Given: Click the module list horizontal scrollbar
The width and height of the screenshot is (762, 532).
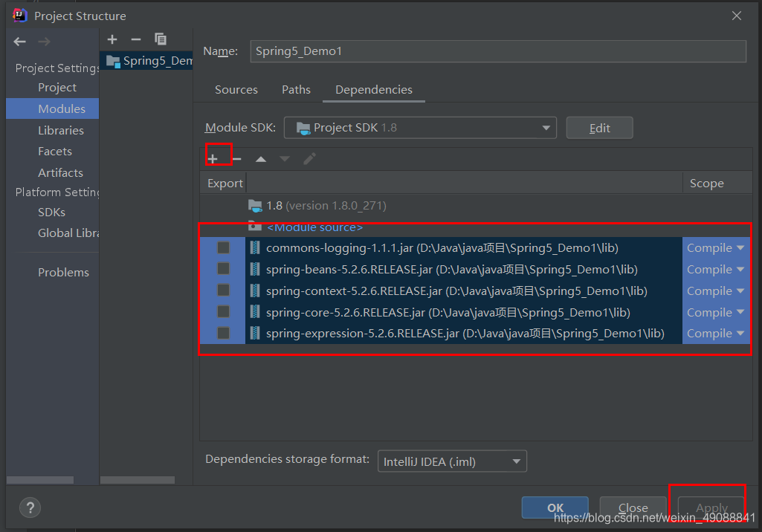Looking at the screenshot, I should [x=138, y=480].
